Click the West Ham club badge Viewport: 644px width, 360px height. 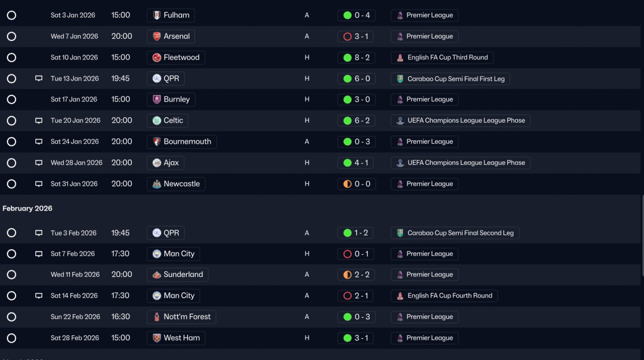[157, 338]
